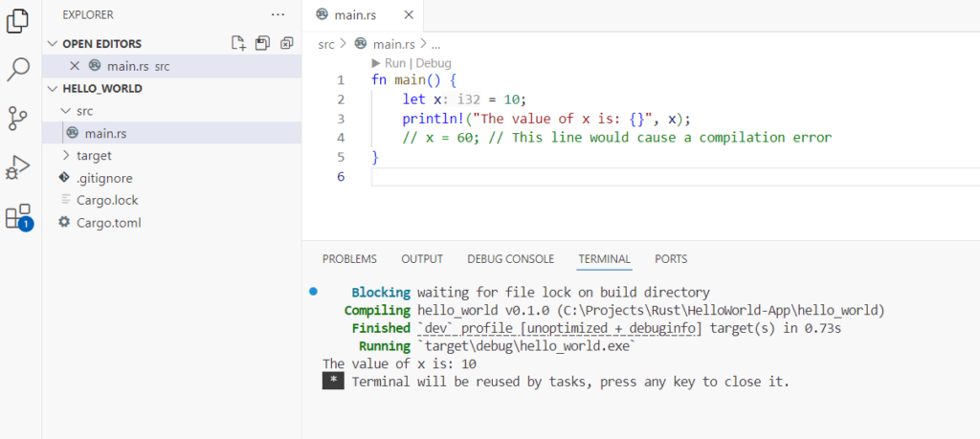The height and width of the screenshot is (439, 980).
Task: Click line number 1 in gutter
Action: (x=340, y=80)
